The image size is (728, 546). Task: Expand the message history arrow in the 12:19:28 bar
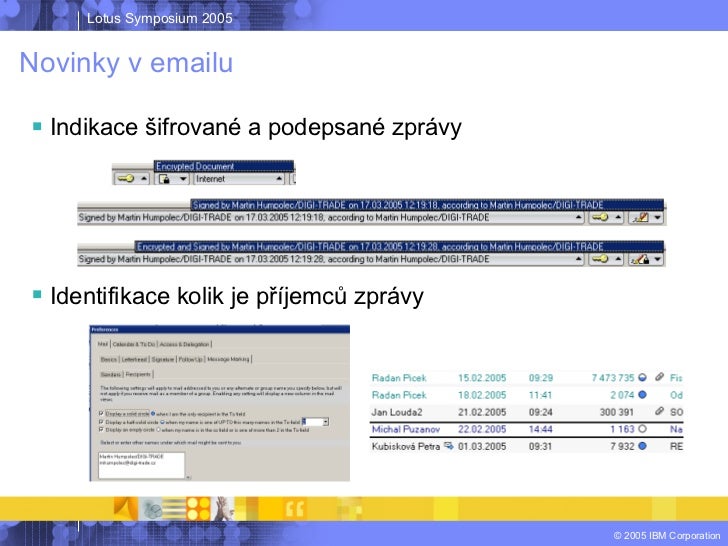(x=578, y=259)
